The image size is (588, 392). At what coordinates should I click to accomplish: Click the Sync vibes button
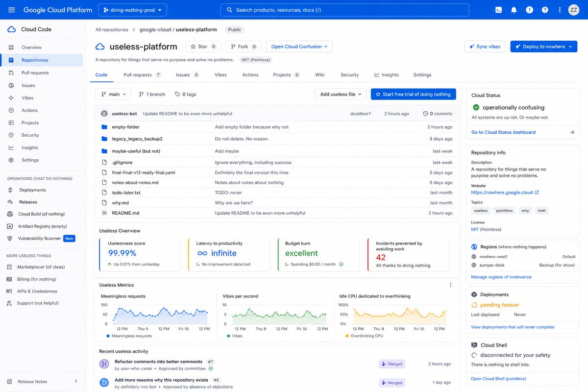pyautogui.click(x=485, y=47)
